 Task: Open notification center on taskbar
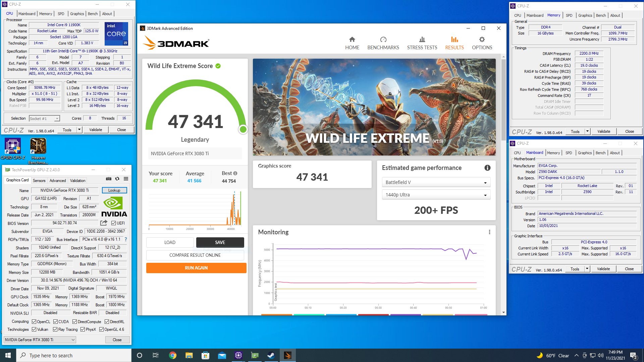pyautogui.click(x=634, y=355)
